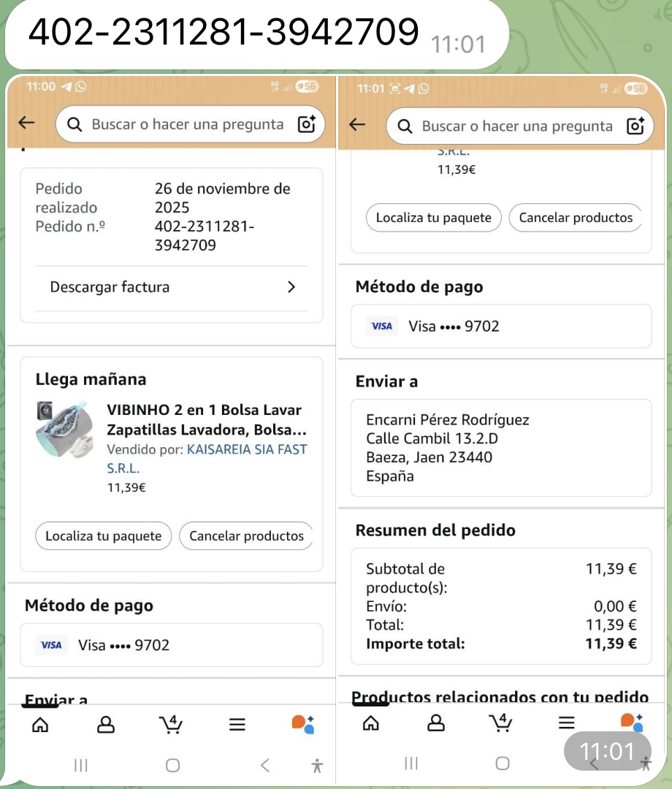This screenshot has height=789, width=672.
Task: Cancel products in right screenshot
Action: 576,218
